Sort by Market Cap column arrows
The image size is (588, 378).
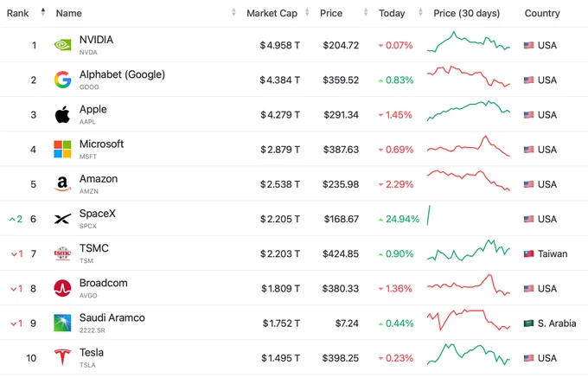click(x=307, y=12)
